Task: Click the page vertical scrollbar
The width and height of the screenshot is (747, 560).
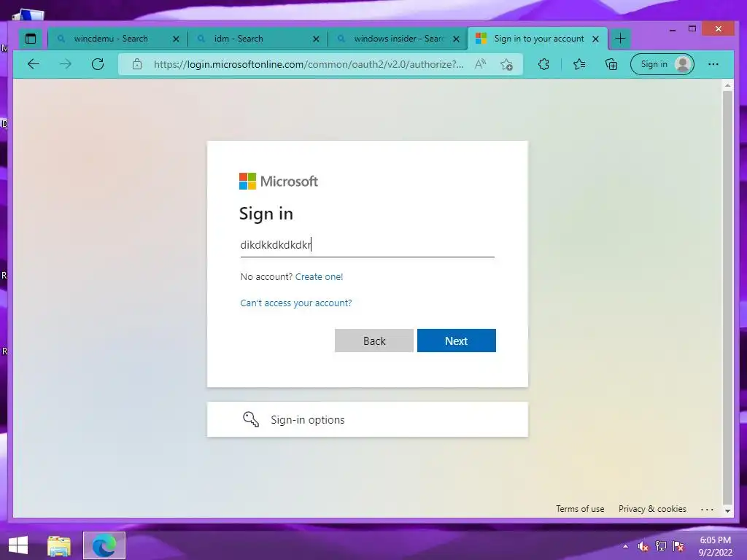Action: pyautogui.click(x=727, y=297)
